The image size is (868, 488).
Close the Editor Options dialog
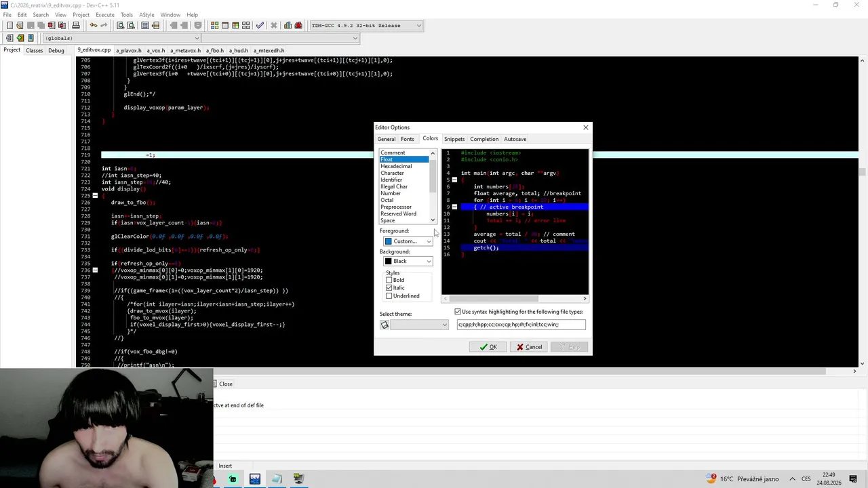pyautogui.click(x=586, y=127)
